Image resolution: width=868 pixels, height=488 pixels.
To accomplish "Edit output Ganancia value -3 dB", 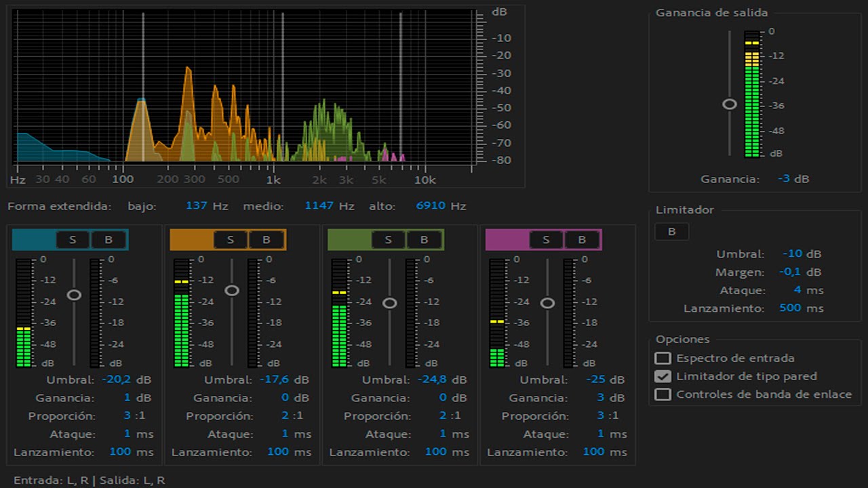I will [785, 179].
